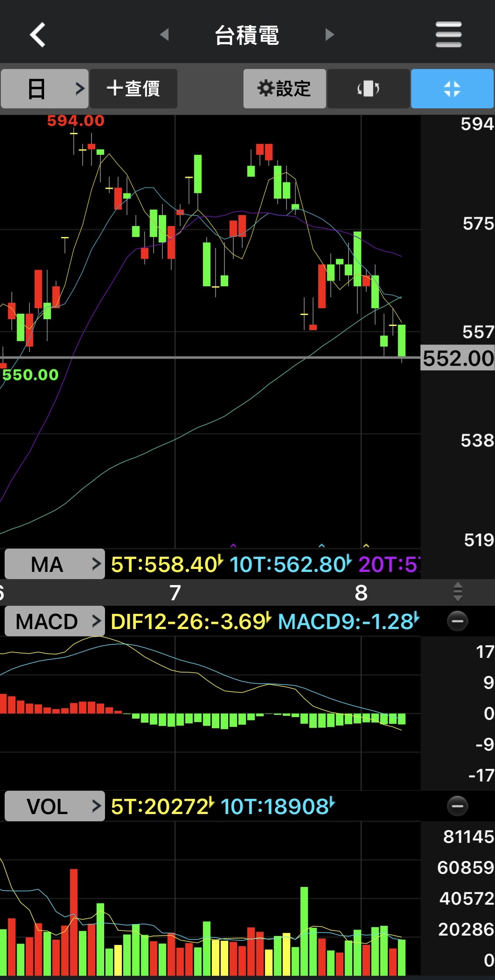Rotate the screen orientation
The image size is (495, 980).
pos(368,89)
